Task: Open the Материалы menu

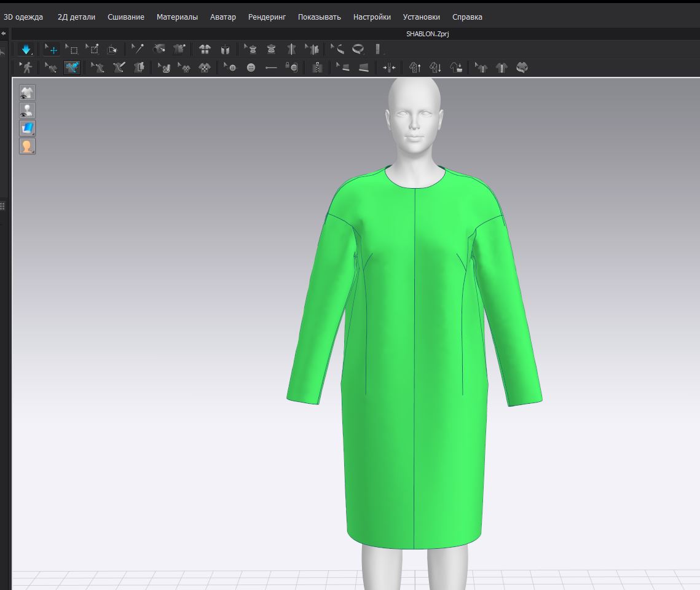Action: point(177,17)
